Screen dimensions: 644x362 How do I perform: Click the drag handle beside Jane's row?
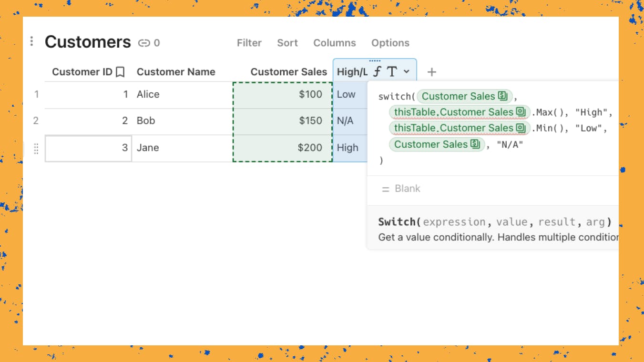[x=36, y=148]
